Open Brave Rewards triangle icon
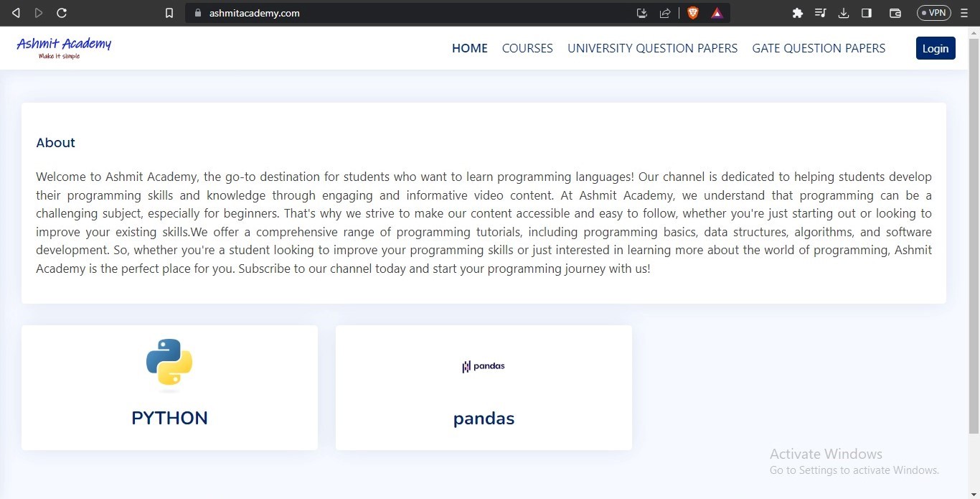Screen dimensions: 980x499 point(717,13)
